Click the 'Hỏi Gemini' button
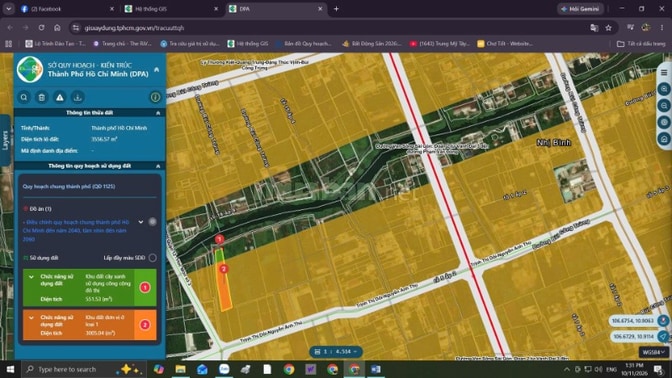The image size is (672, 378). point(580,9)
